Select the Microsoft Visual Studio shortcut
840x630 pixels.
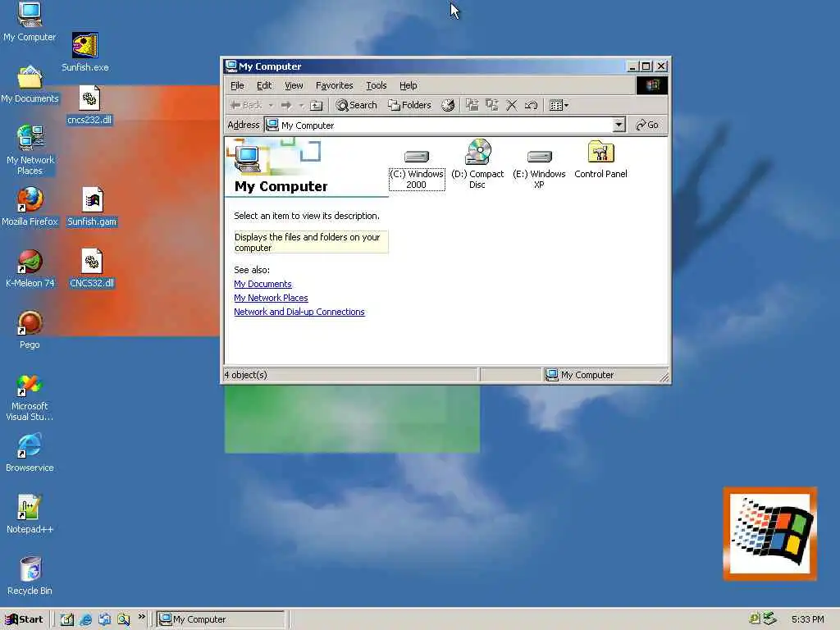click(x=30, y=398)
